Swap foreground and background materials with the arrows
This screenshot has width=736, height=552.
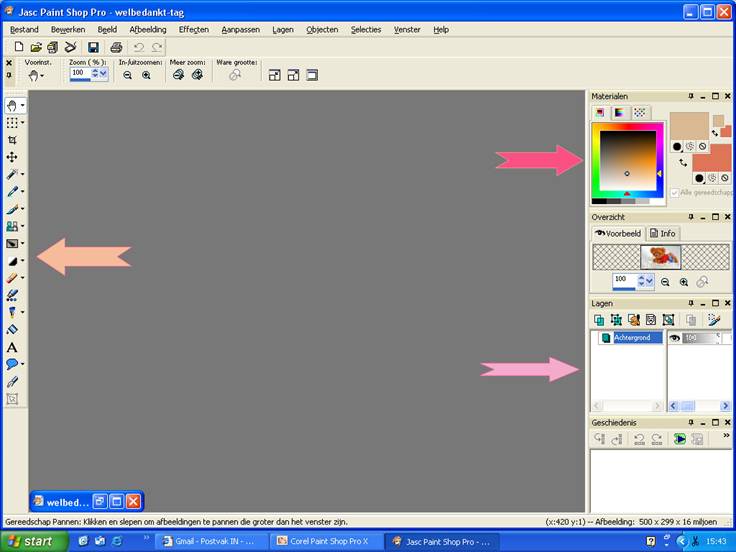tap(683, 163)
